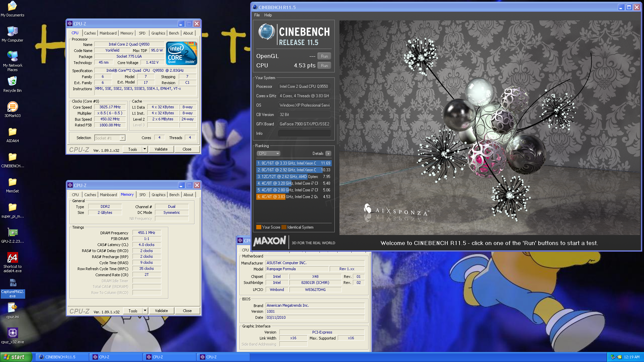Click Motherboard model Rampage Formula
This screenshot has width=644, height=362.
coord(297,269)
